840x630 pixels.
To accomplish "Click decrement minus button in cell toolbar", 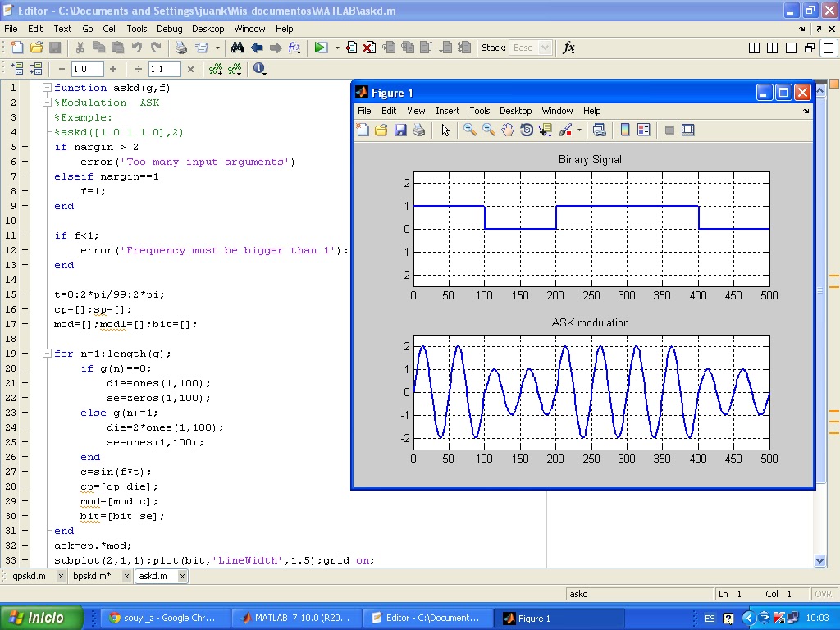I will click(x=61, y=69).
